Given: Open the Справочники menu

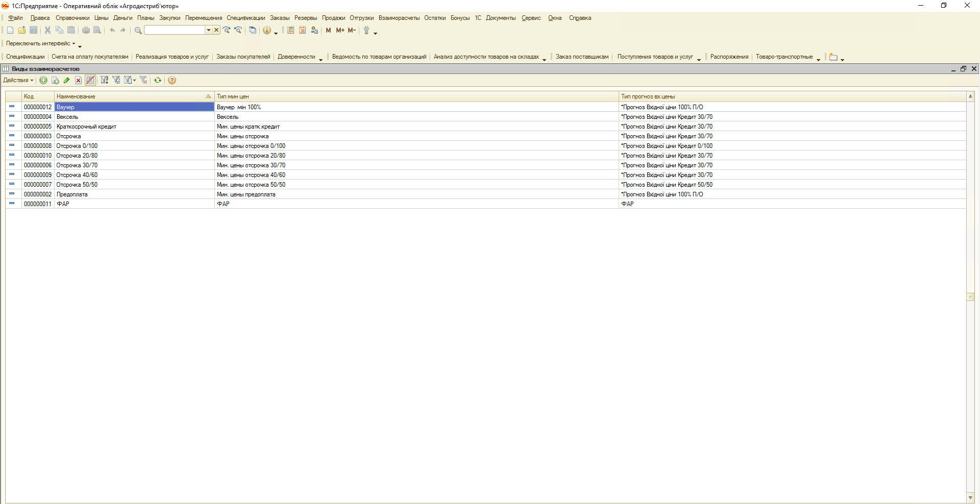Looking at the screenshot, I should pos(72,18).
